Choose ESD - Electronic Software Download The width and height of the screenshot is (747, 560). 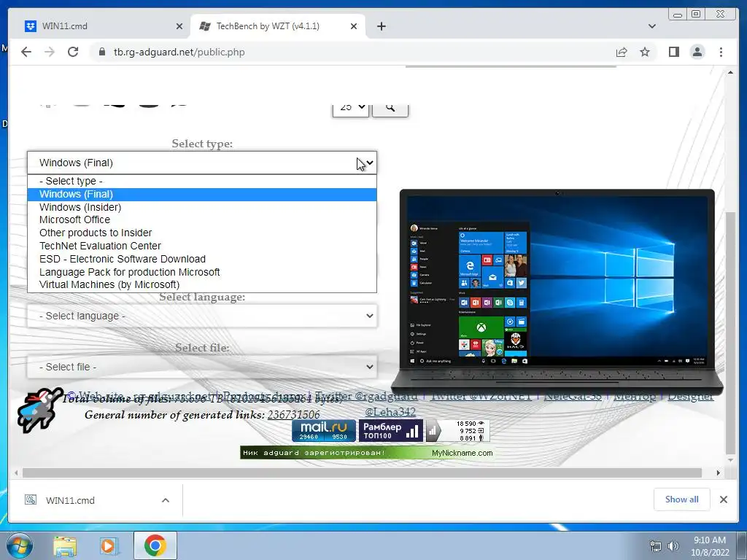[202, 259]
